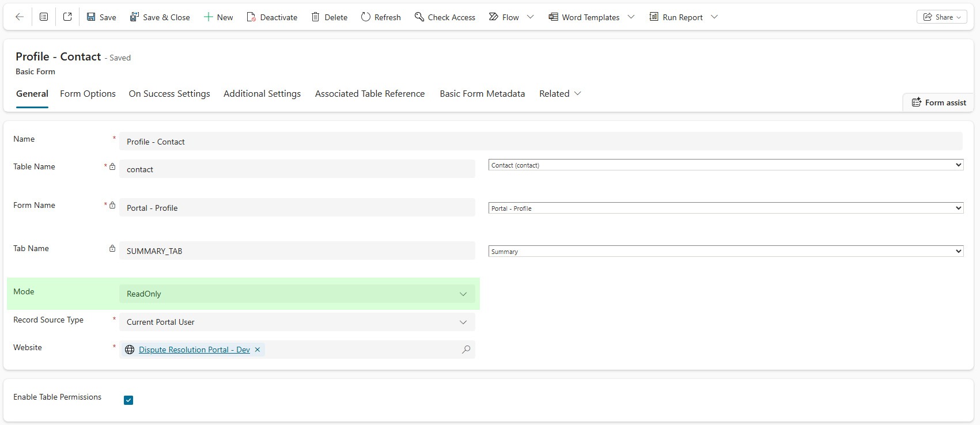Viewport: 980px width, 425px height.
Task: Expand the Word Templates menu chevron
Action: 631,17
